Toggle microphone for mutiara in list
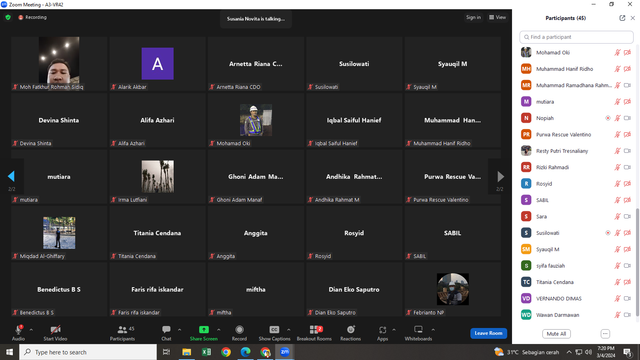The height and width of the screenshot is (360, 640). tap(618, 102)
